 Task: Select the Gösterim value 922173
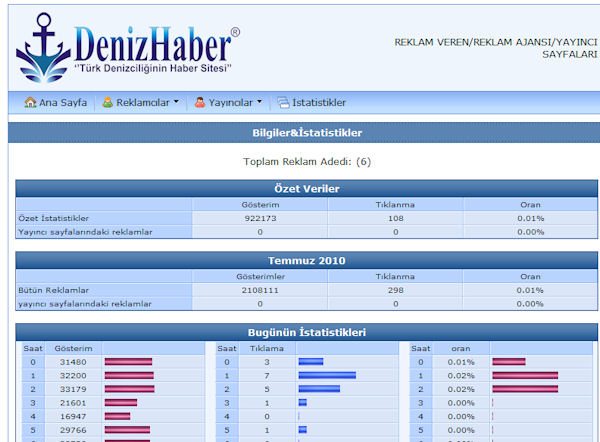260,218
